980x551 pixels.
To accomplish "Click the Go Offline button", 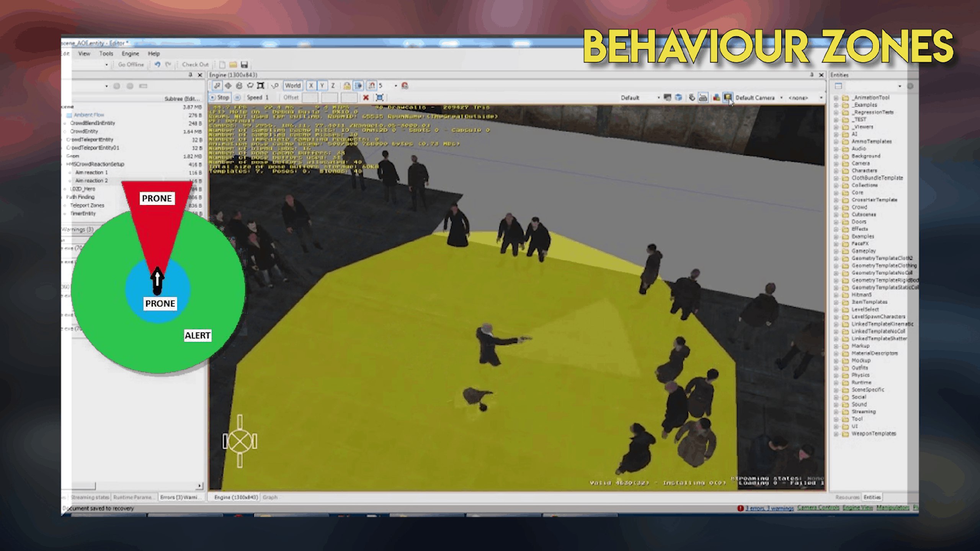I will 131,65.
